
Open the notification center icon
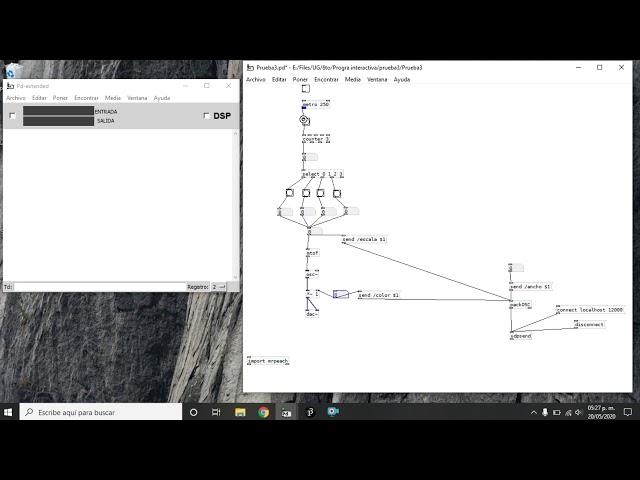[x=628, y=412]
